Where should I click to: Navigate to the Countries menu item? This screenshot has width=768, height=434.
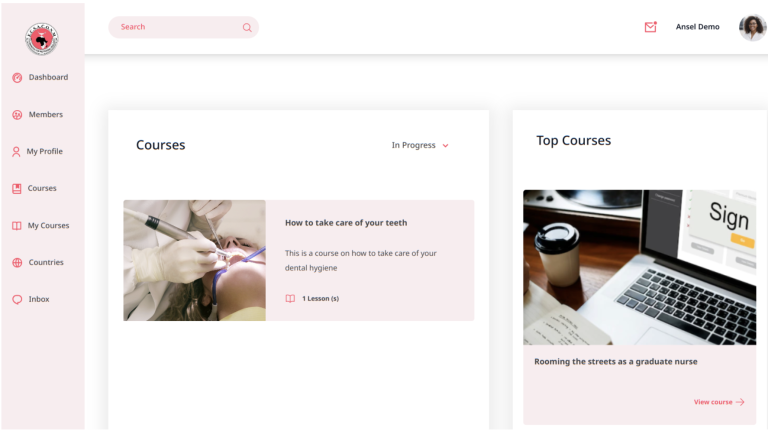pos(46,263)
